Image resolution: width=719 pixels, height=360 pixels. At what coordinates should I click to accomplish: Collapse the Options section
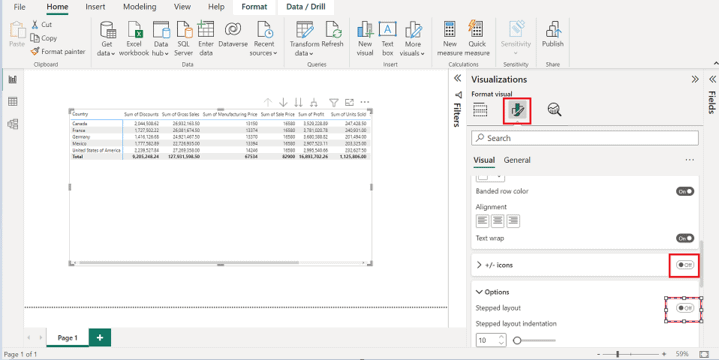coord(479,292)
